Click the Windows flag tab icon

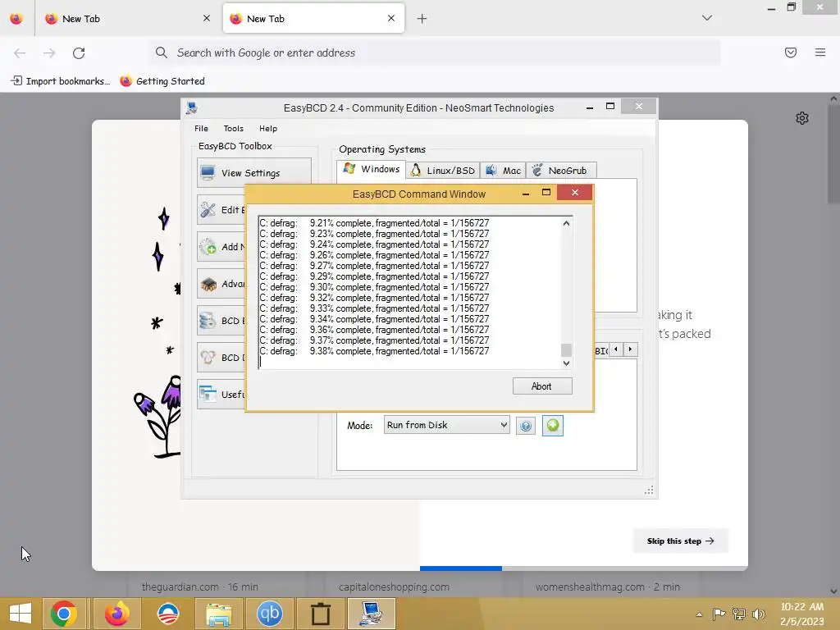349,168
